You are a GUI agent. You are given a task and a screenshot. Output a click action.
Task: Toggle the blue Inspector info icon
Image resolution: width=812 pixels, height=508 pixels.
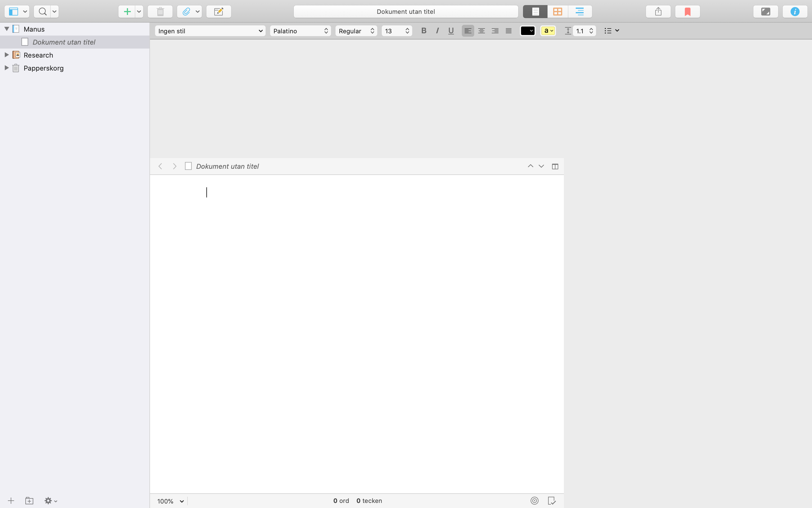pos(795,11)
